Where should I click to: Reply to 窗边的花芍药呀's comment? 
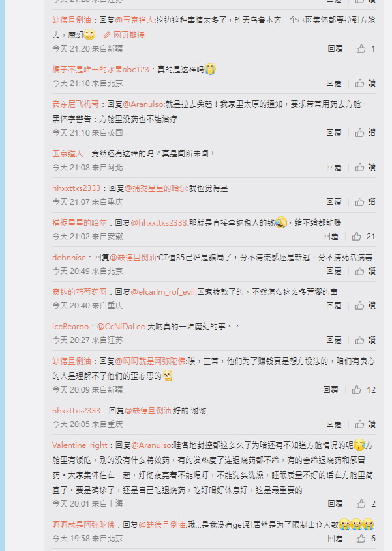(334, 306)
